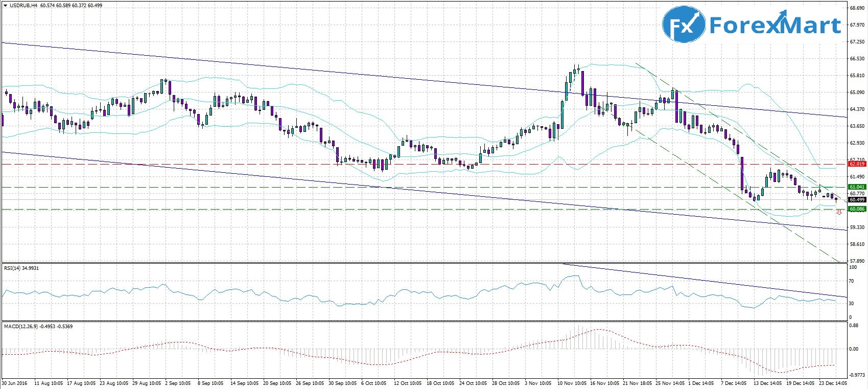
Task: Click the 63.650 price axis label
Action: [857, 126]
